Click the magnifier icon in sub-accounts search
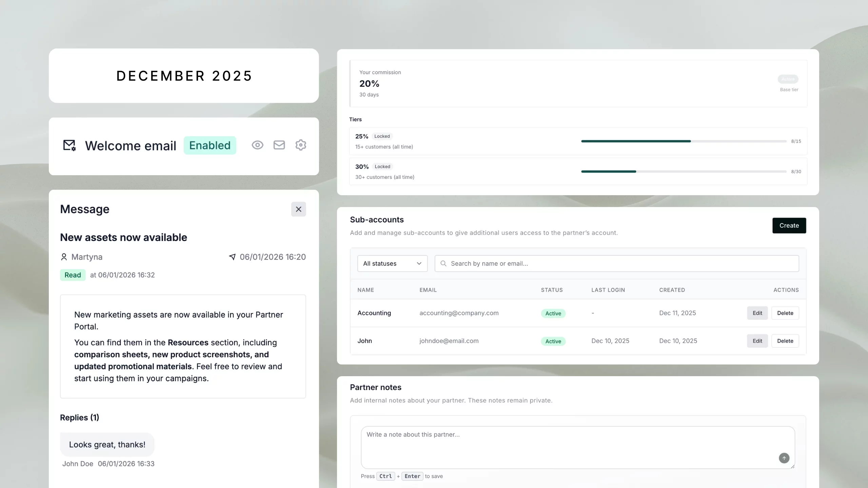The width and height of the screenshot is (868, 488). [443, 263]
